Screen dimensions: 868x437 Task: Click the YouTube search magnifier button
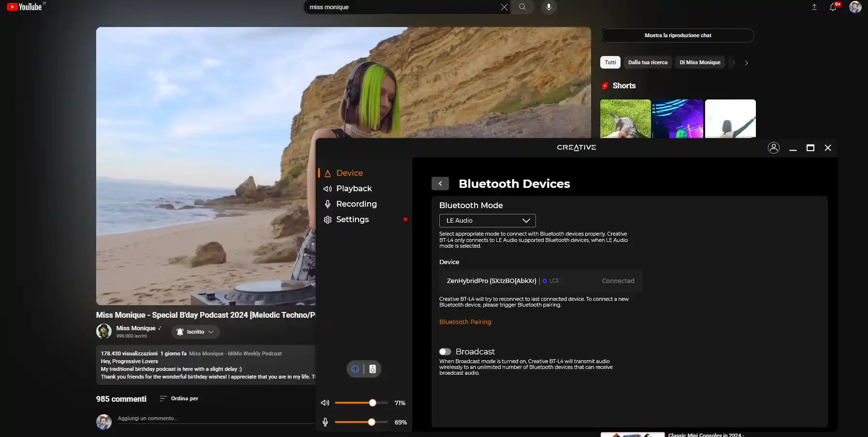522,7
